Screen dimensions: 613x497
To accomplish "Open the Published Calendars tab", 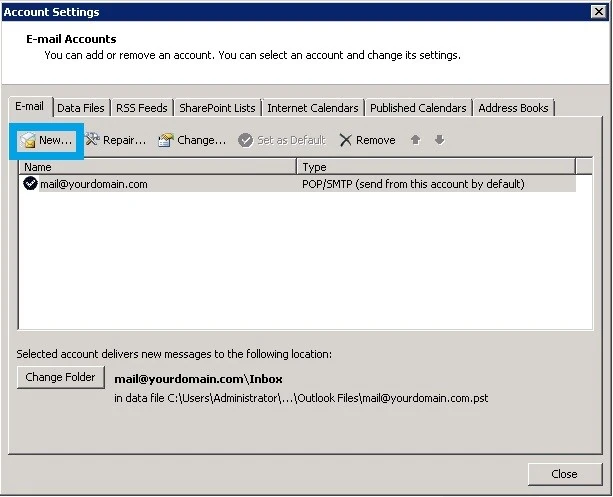I will [418, 108].
